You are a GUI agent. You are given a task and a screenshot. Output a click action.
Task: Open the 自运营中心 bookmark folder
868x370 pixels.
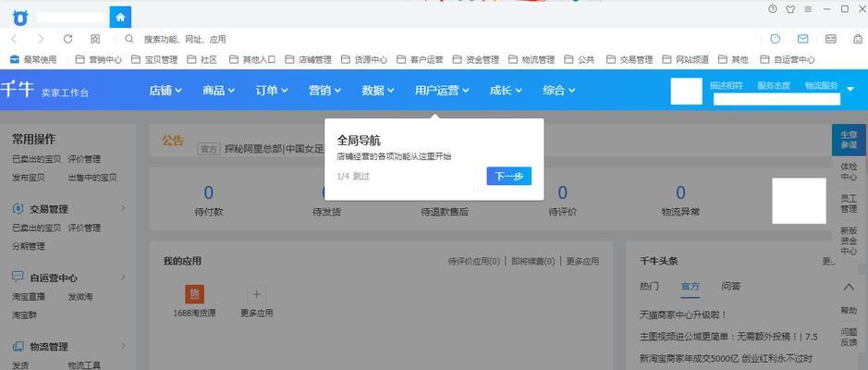[788, 59]
